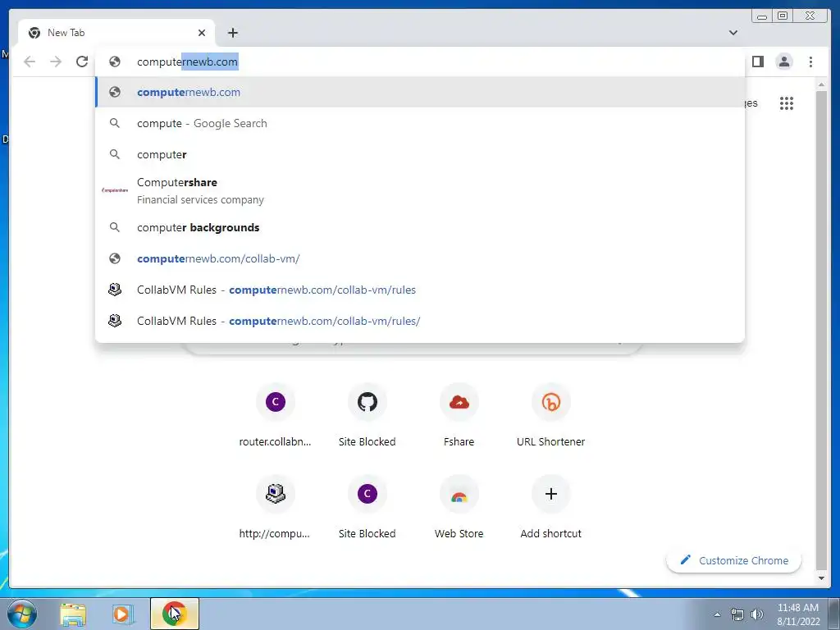Show hidden system tray icons
The width and height of the screenshot is (840, 630).
click(x=717, y=614)
